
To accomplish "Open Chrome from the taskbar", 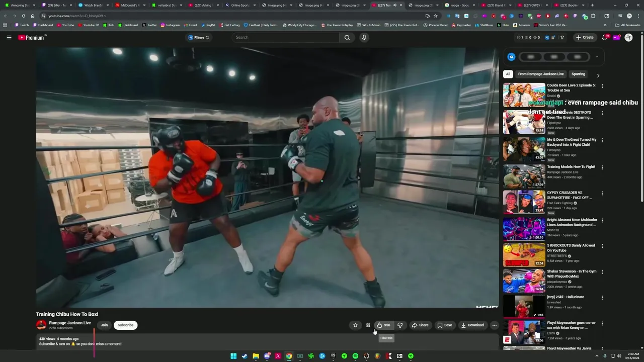I will coord(289,356).
